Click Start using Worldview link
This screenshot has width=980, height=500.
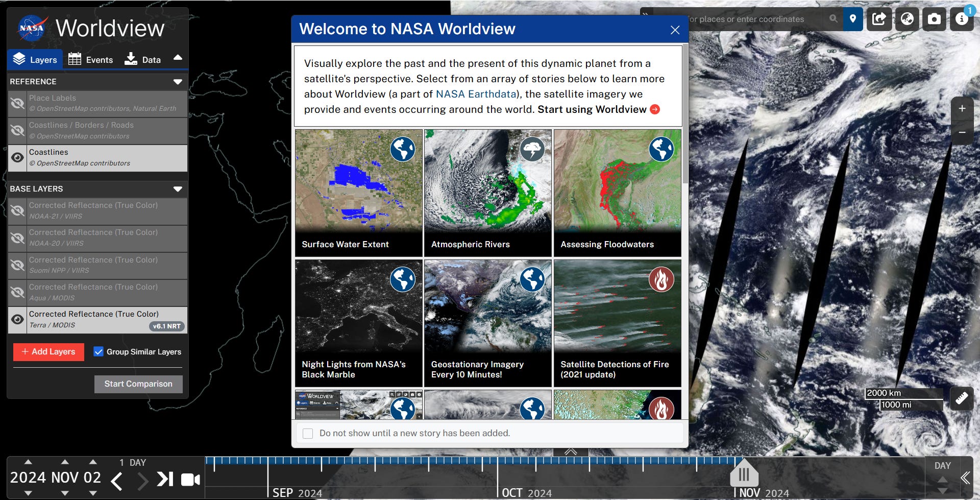coord(592,110)
